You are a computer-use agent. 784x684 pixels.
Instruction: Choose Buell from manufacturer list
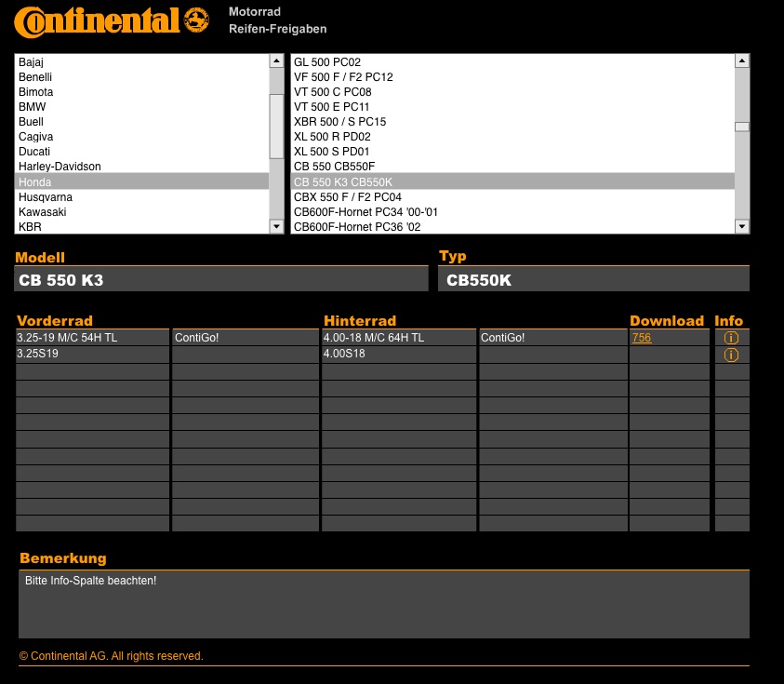(x=142, y=122)
